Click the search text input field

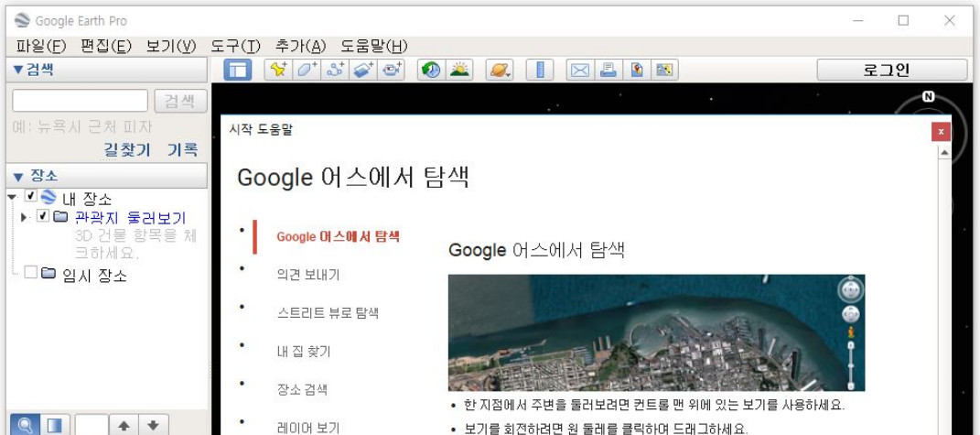point(80,101)
